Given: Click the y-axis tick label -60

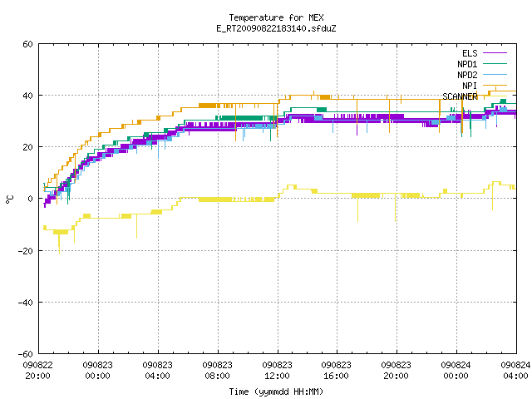Looking at the screenshot, I should tap(26, 354).
